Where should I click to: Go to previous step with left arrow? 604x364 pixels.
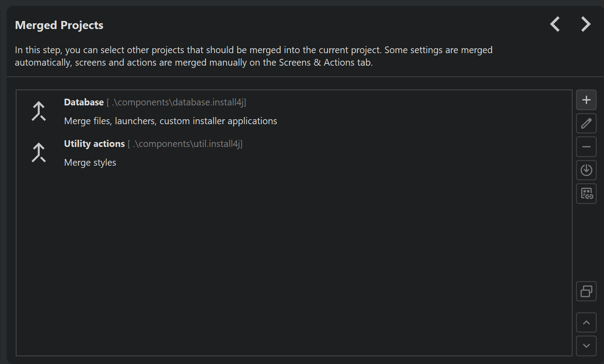pyautogui.click(x=555, y=24)
